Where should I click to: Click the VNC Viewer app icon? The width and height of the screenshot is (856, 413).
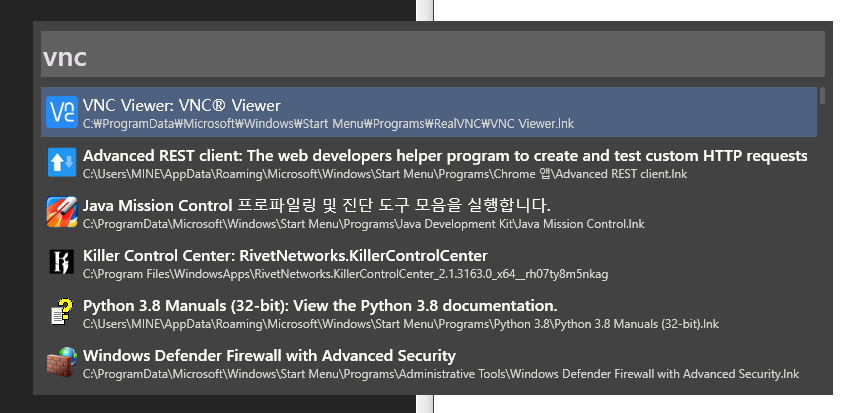click(62, 112)
